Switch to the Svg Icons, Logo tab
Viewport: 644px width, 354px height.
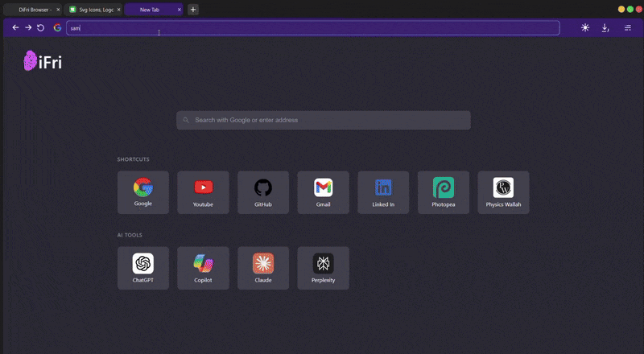[x=93, y=10]
